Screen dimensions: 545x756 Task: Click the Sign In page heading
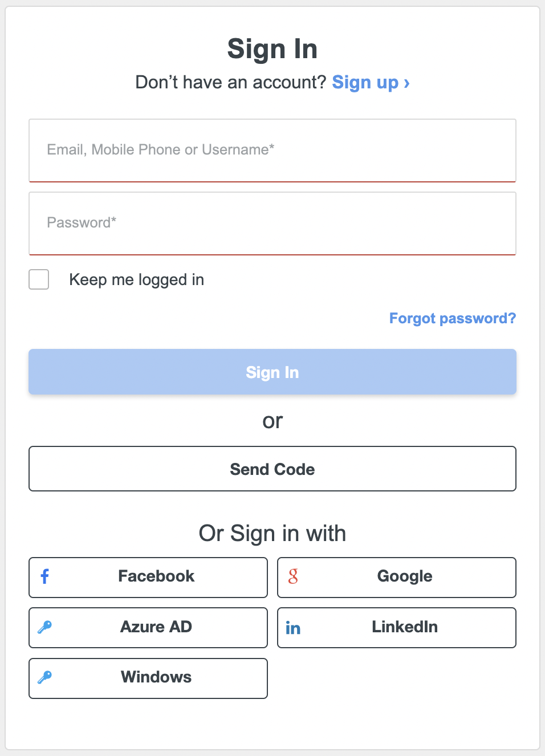click(x=272, y=49)
